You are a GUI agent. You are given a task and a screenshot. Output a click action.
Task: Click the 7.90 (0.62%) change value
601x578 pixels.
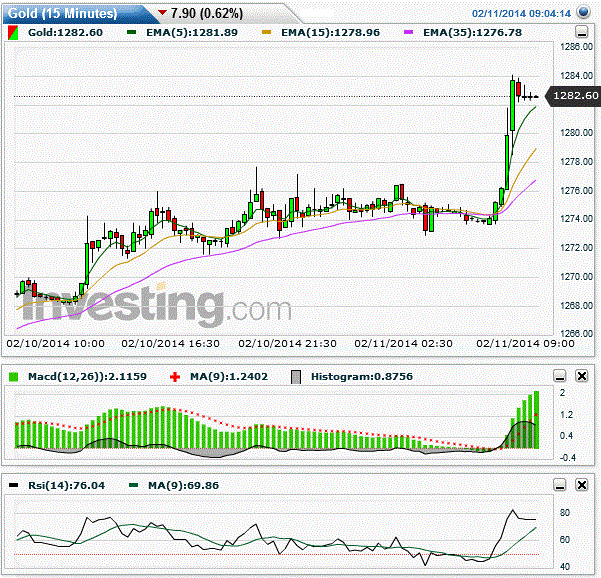(x=207, y=13)
